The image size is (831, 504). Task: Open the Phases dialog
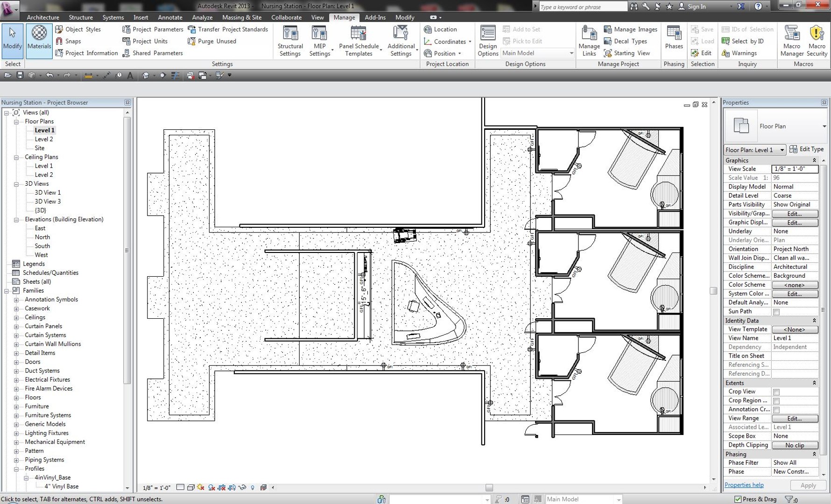point(674,37)
